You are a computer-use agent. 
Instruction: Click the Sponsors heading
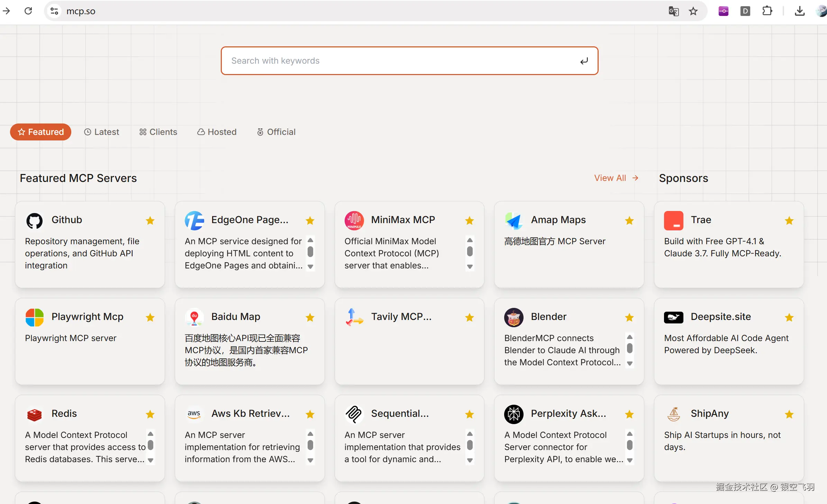tap(683, 178)
